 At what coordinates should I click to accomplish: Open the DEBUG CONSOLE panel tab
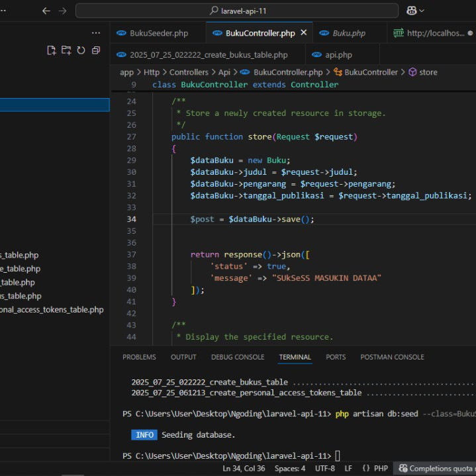(x=237, y=357)
